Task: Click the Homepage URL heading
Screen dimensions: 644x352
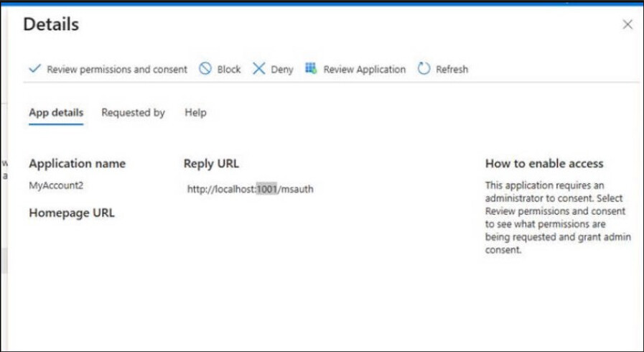Action: coord(72,213)
